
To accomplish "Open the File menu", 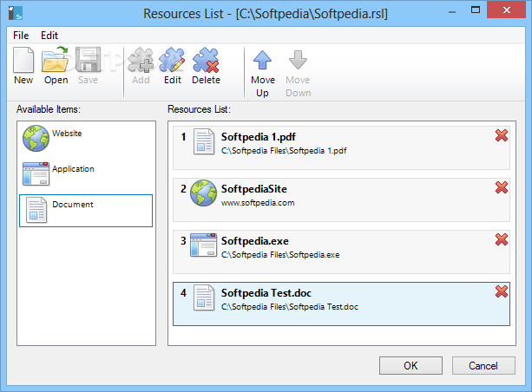I will click(x=21, y=36).
